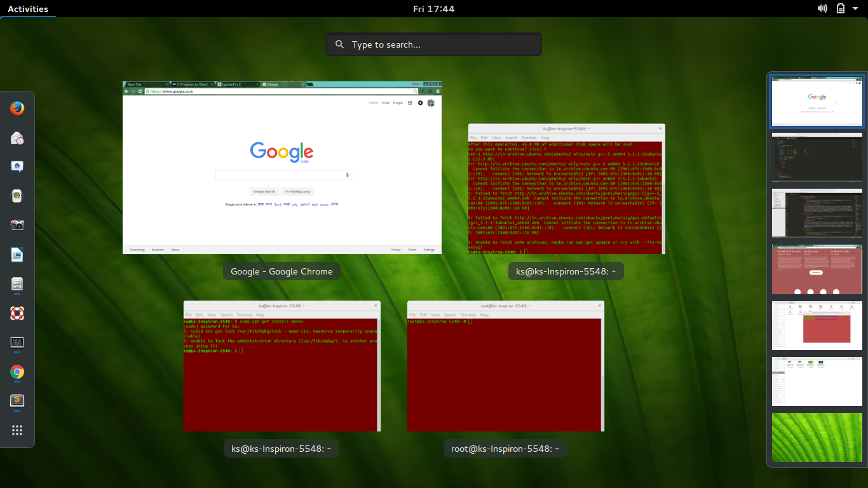Switch to sixth workspace with file manager

click(x=817, y=382)
